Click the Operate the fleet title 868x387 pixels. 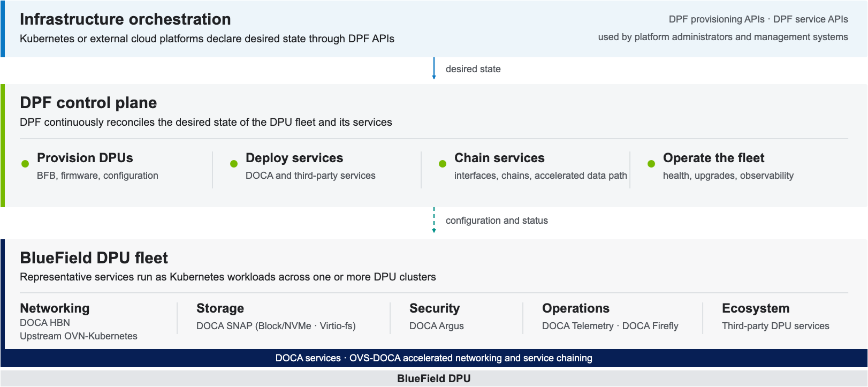point(714,158)
